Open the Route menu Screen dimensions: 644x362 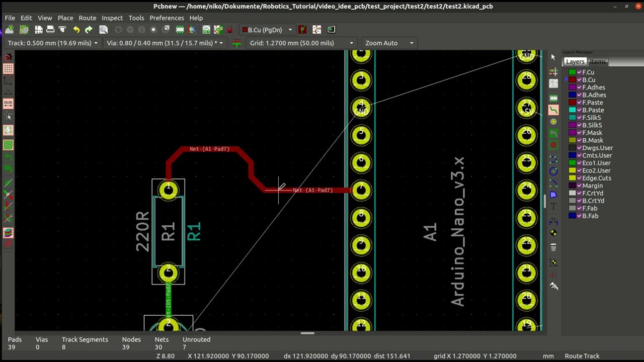pyautogui.click(x=88, y=18)
